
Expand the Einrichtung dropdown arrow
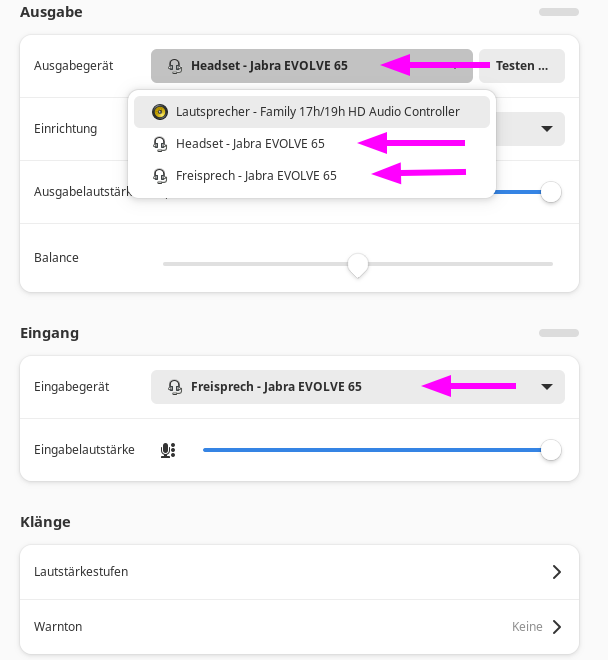(x=547, y=129)
